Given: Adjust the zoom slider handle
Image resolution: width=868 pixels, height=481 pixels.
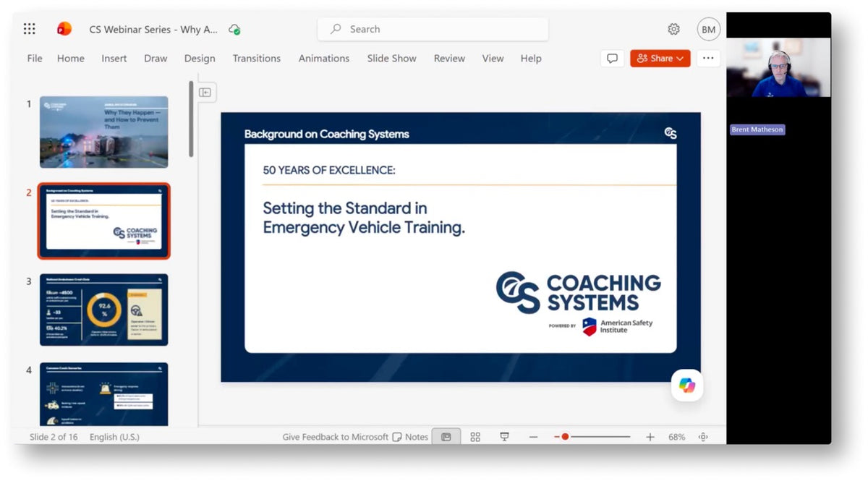Looking at the screenshot, I should coord(565,437).
